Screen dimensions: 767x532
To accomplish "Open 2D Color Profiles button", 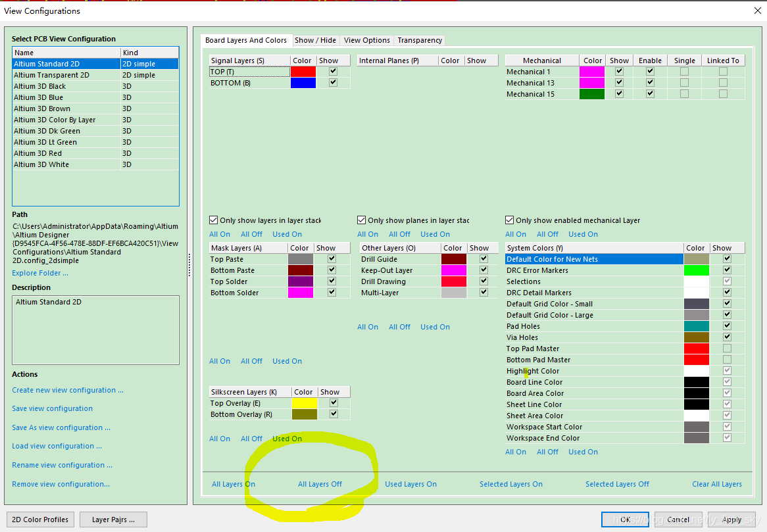I will coord(40,520).
